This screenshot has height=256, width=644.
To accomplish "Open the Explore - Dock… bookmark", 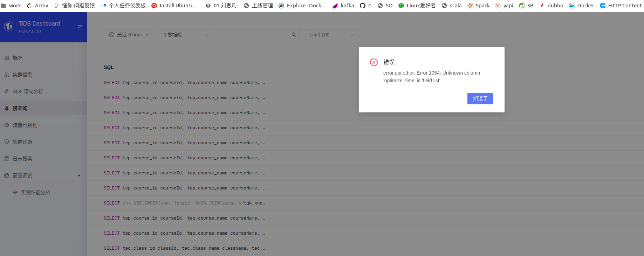I will click(x=302, y=6).
